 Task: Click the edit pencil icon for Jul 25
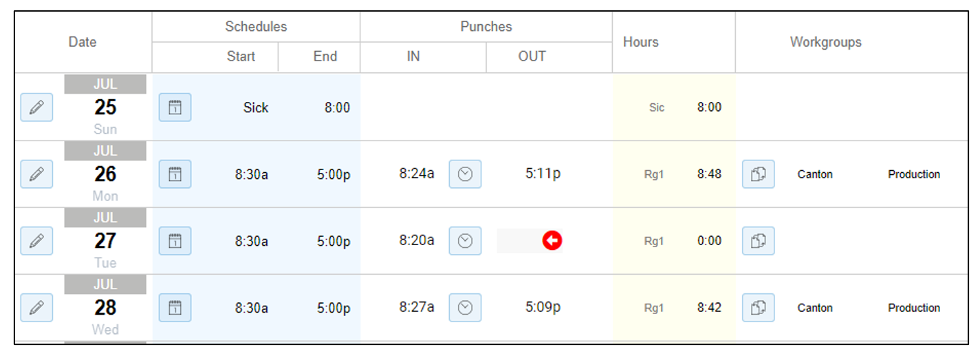36,107
